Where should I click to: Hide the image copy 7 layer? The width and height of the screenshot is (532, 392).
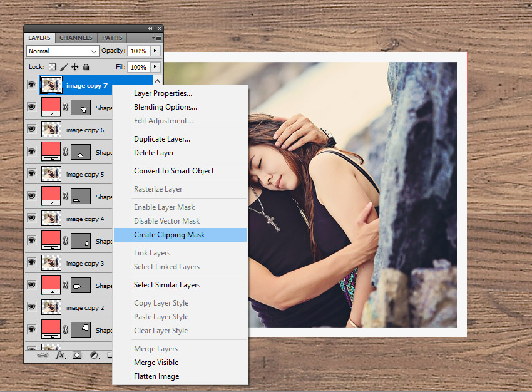31,85
